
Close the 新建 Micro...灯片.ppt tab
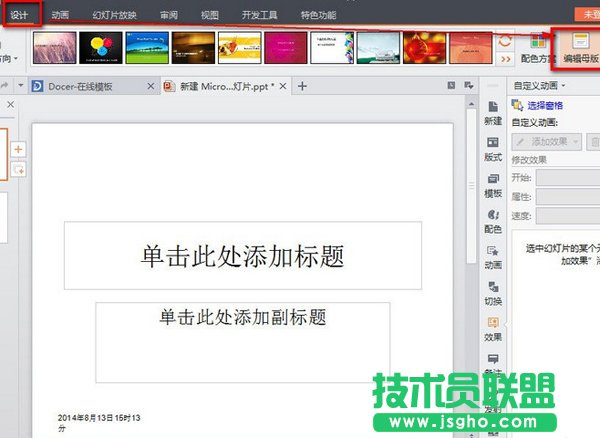tap(283, 86)
